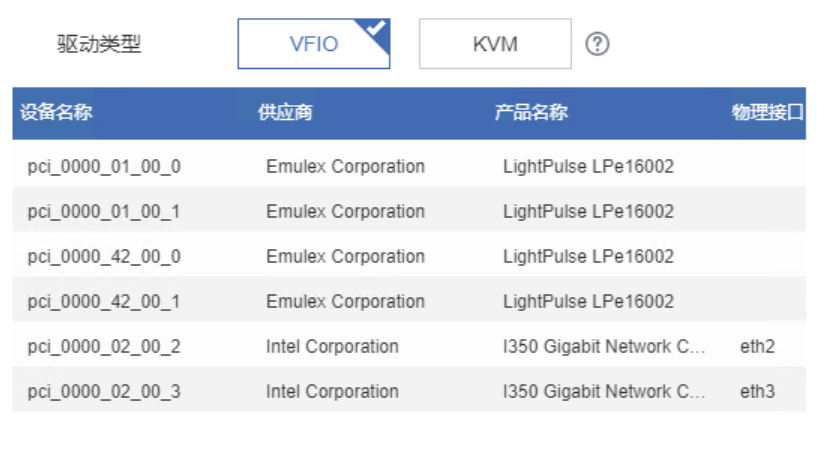Screen dimensions: 836x449
Task: Select row pci_0000_42_00_0
Action: pyautogui.click(x=104, y=257)
